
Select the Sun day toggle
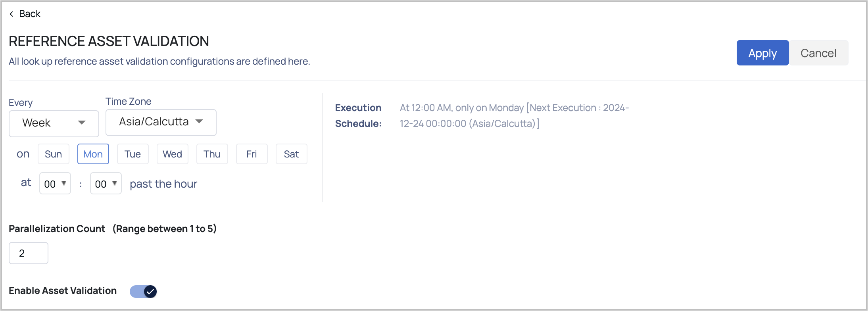tap(54, 154)
